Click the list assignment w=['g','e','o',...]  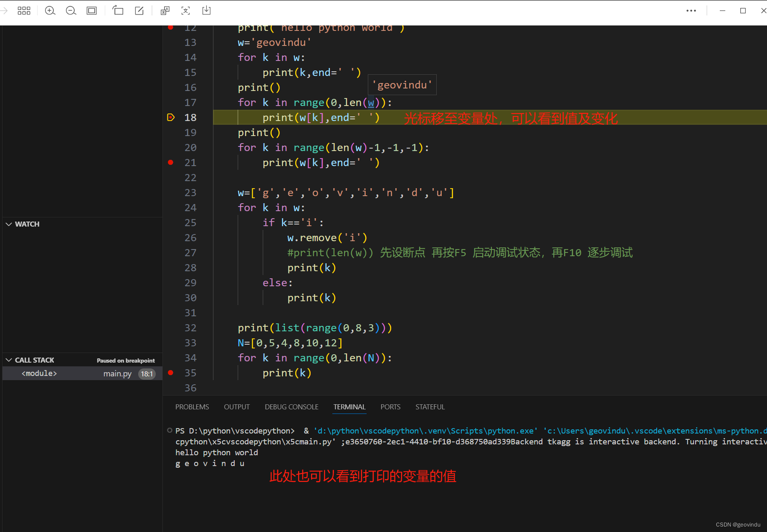click(346, 193)
